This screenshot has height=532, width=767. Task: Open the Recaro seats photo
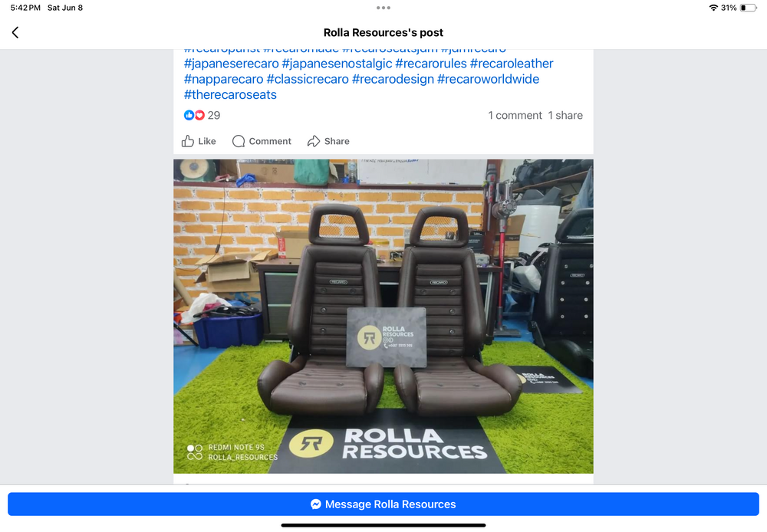tap(383, 317)
